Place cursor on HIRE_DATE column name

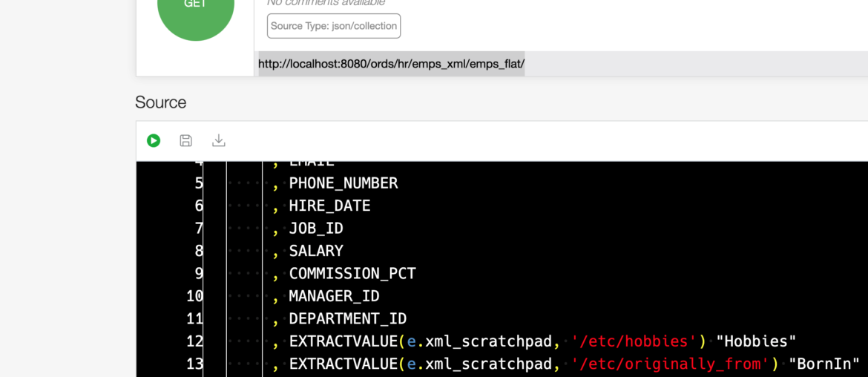click(329, 206)
